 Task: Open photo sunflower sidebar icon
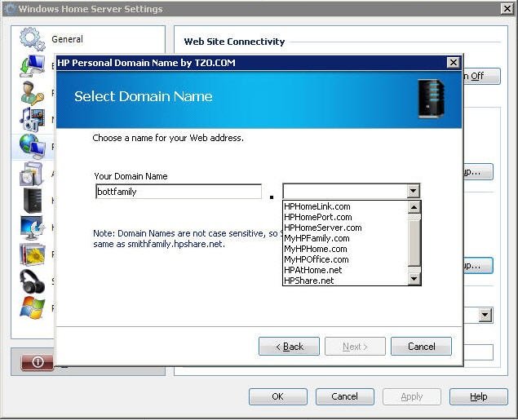click(32, 254)
